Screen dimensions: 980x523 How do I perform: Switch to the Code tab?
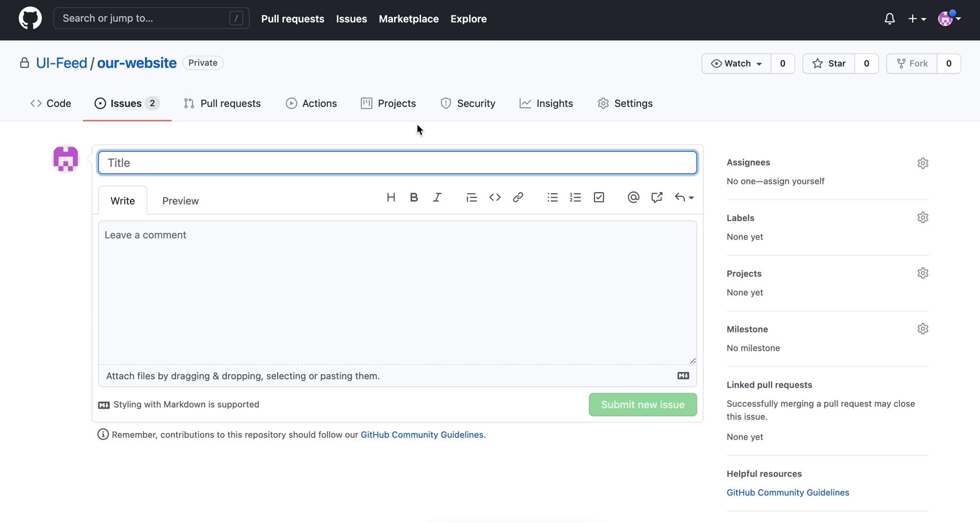coord(51,103)
